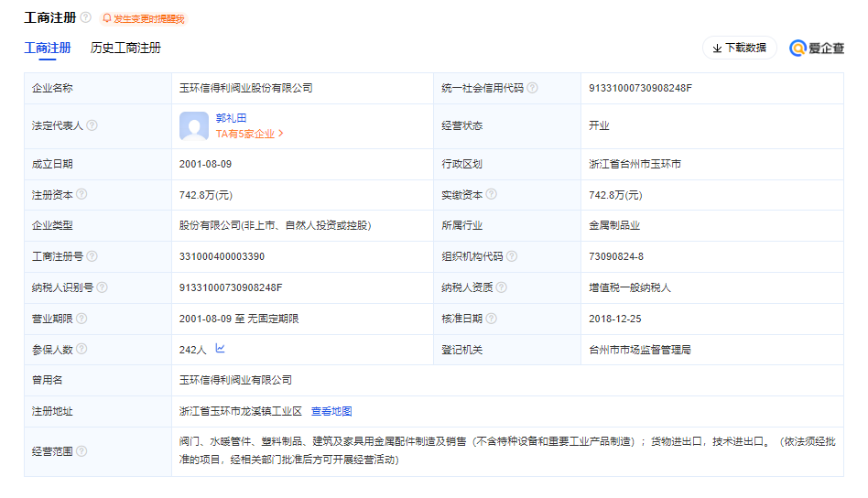Click 股份有限公司(非上市、自然人投资或控股) value
This screenshot has height=498, width=868.
[275, 225]
